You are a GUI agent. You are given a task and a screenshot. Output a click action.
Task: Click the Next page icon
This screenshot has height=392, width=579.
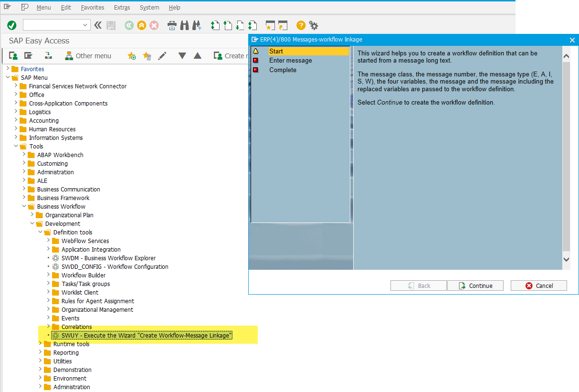[x=240, y=25]
